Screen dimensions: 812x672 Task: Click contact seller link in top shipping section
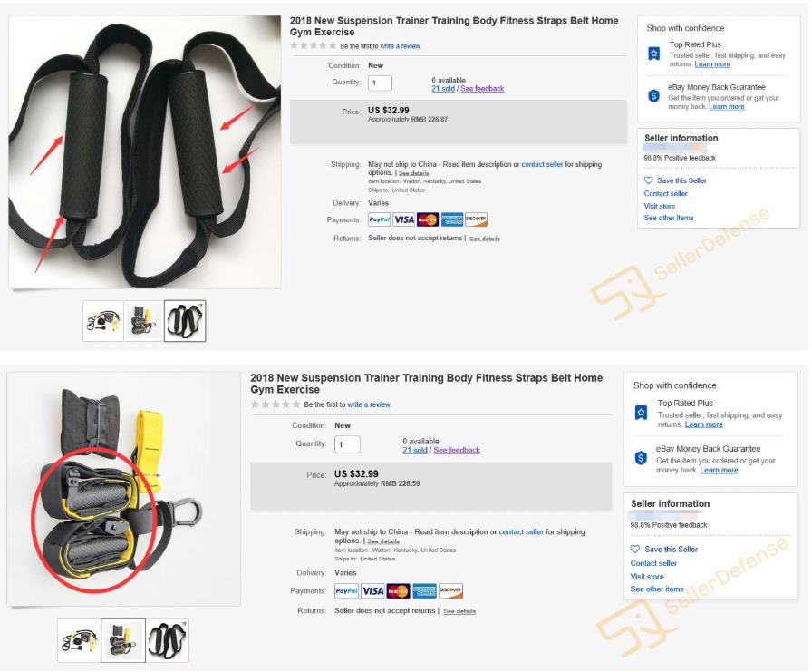pyautogui.click(x=542, y=164)
